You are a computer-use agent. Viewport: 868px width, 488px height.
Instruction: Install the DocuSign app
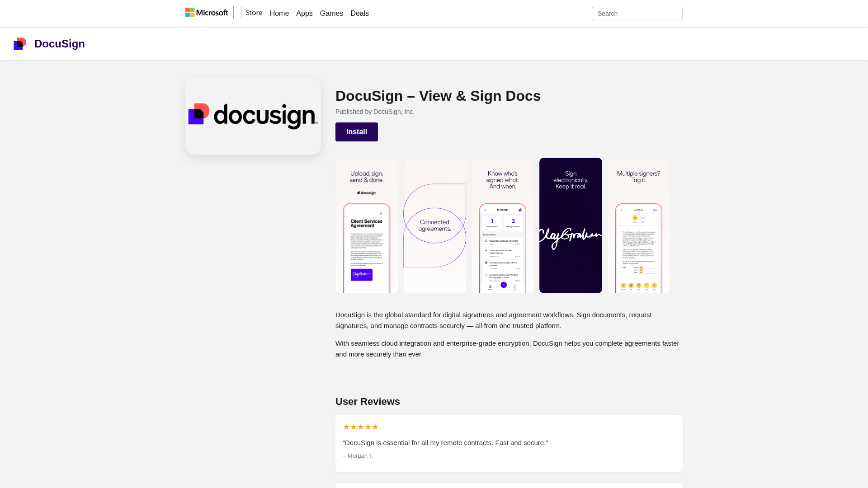click(x=357, y=132)
